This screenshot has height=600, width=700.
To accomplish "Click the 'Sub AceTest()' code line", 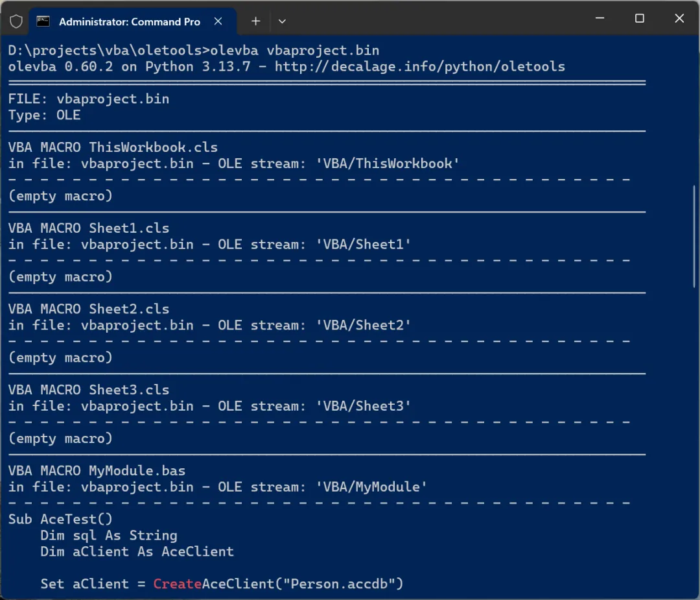I will (61, 520).
